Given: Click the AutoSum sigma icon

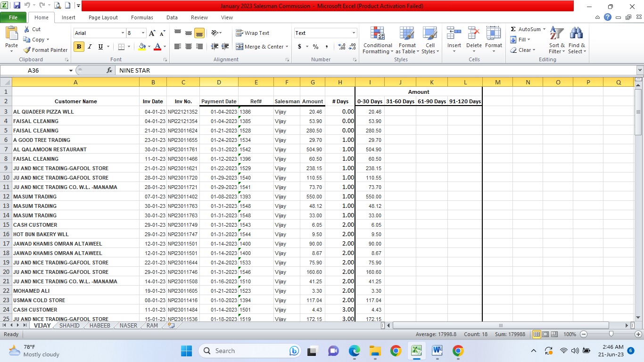Looking at the screenshot, I should 513,29.
